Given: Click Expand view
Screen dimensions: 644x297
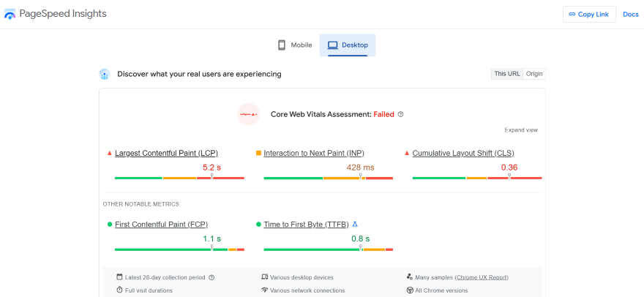Looking at the screenshot, I should click(521, 130).
